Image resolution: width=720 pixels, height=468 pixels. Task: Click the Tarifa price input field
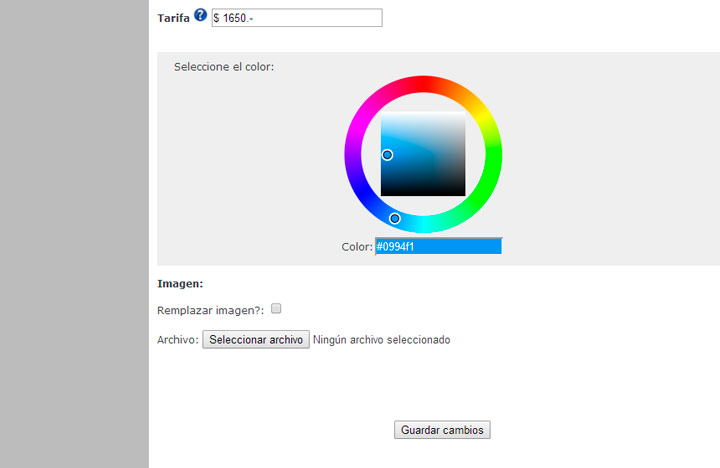click(x=297, y=18)
